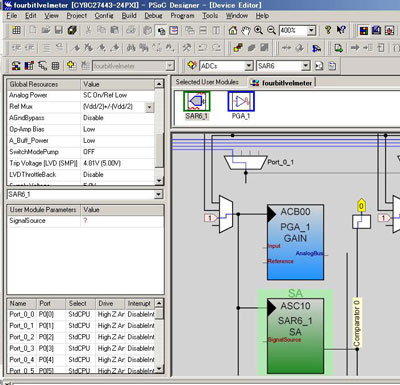The width and height of the screenshot is (400, 385).
Task: Click the ACB00 PGA_1 analog block
Action: (x=295, y=242)
